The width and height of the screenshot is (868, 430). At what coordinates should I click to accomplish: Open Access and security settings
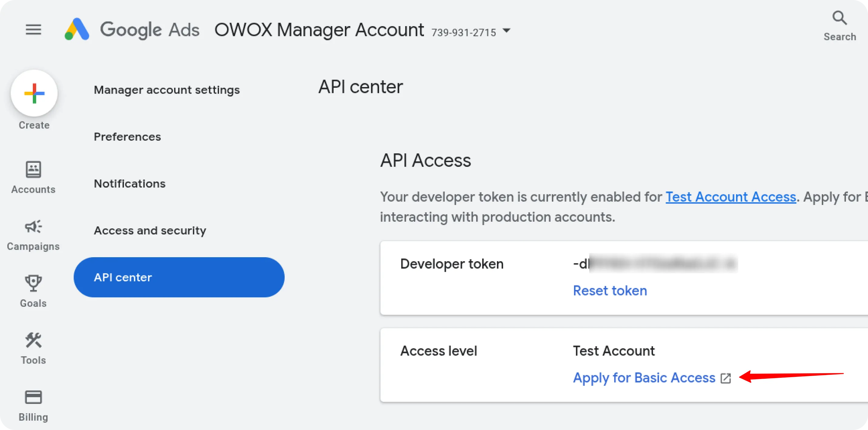(x=150, y=230)
